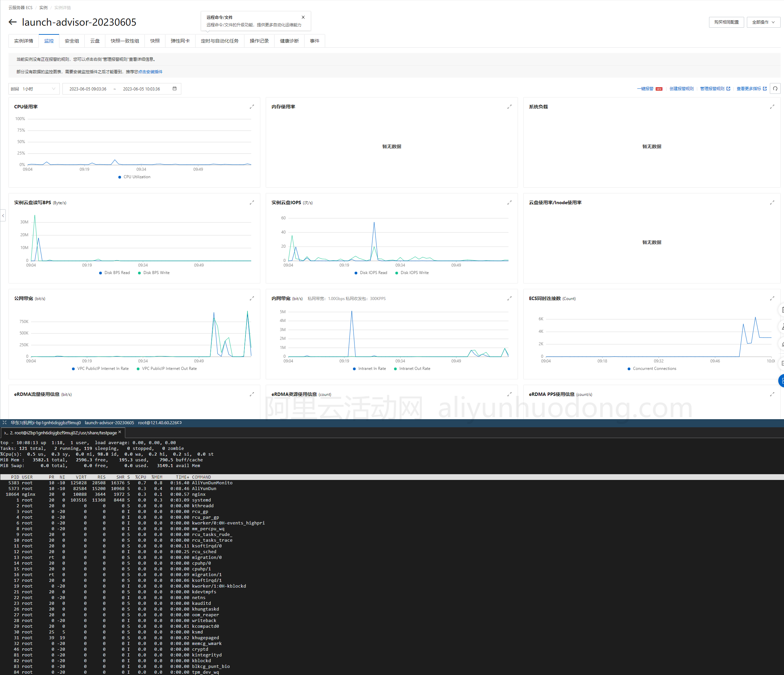Open the 1小时 time range dropdown
Viewport: 784px width, 675px height.
click(34, 89)
